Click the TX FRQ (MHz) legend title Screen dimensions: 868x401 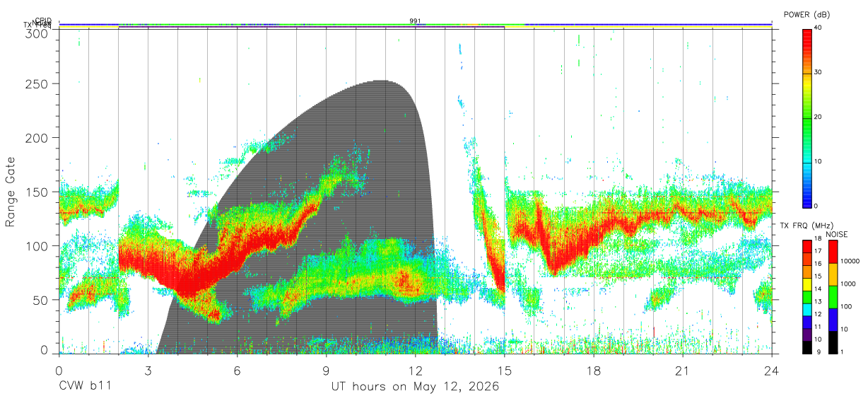[806, 226]
